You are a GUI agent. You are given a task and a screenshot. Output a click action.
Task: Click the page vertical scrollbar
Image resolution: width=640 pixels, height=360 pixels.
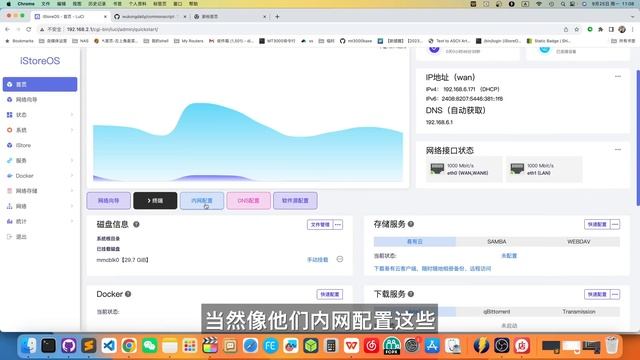(638, 138)
